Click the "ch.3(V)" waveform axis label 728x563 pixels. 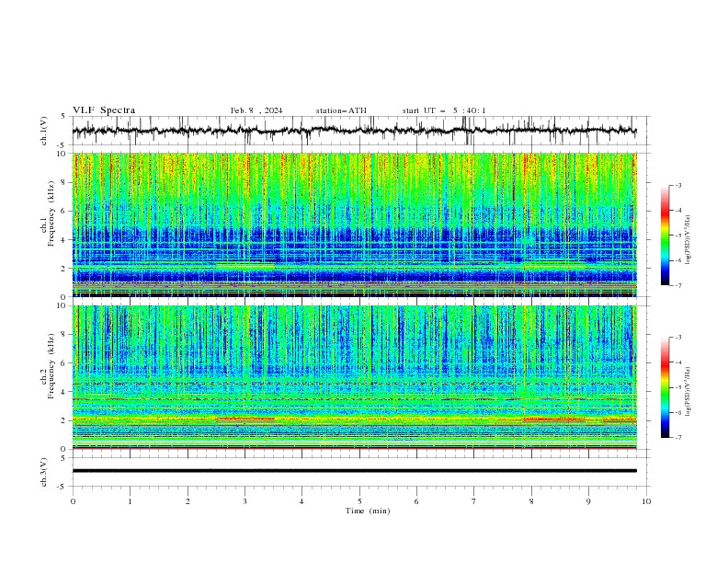click(44, 472)
